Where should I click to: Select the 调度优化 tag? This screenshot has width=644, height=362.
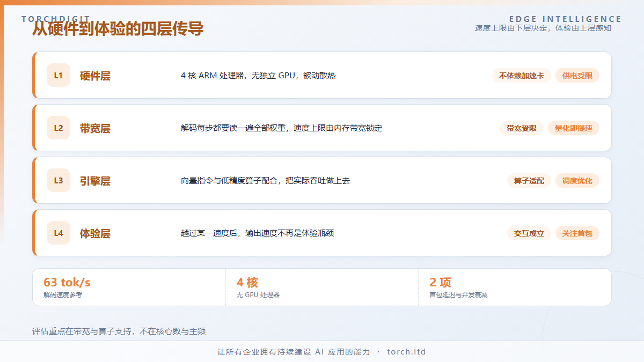coord(577,181)
